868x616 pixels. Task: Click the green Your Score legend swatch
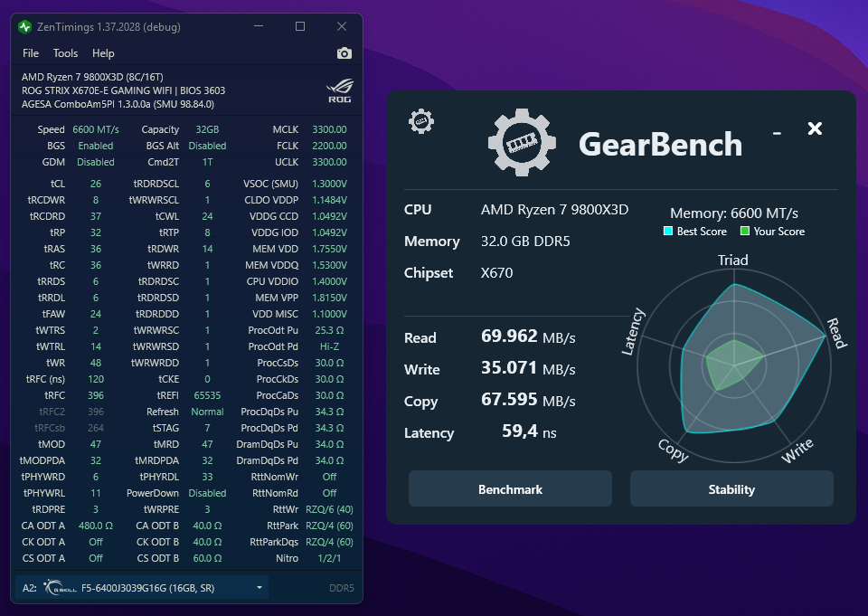tap(745, 231)
